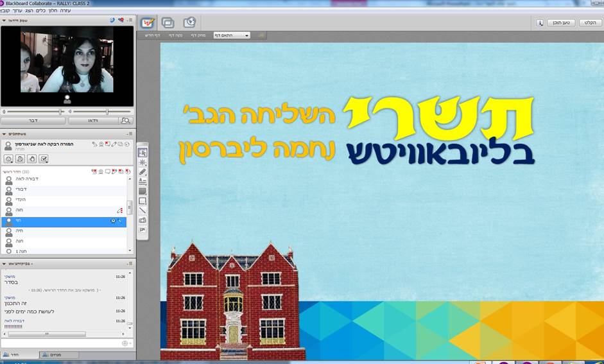Click the red camera settings icon in video panel
This screenshot has height=364, width=604.
[x=121, y=20]
